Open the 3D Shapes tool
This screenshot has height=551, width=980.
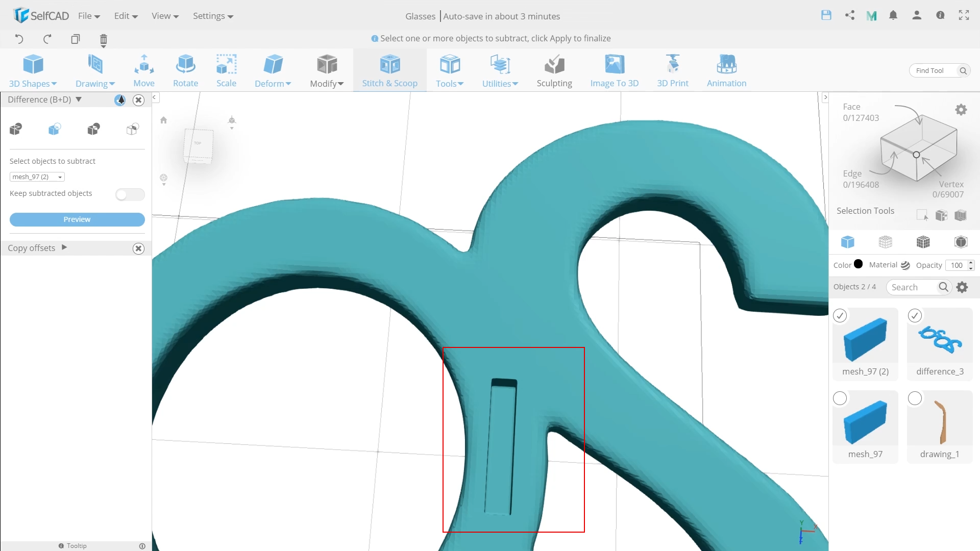pyautogui.click(x=33, y=71)
